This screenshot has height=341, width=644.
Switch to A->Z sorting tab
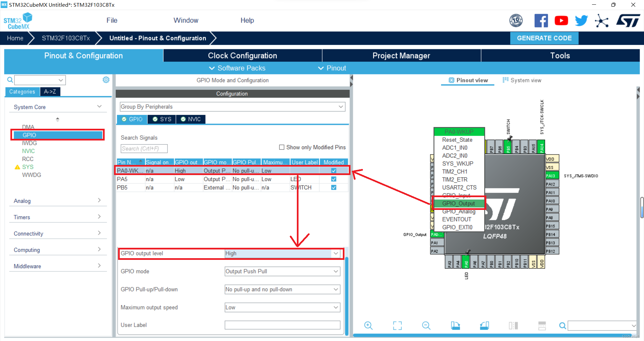(50, 92)
